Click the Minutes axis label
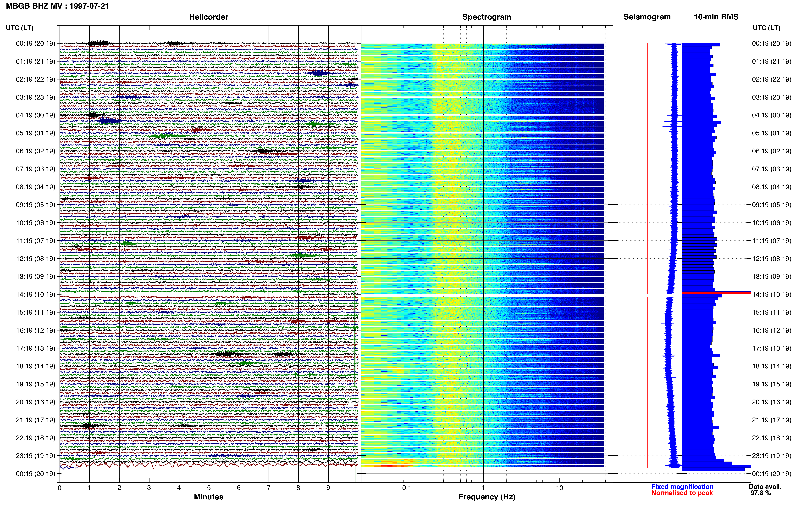 (x=209, y=497)
